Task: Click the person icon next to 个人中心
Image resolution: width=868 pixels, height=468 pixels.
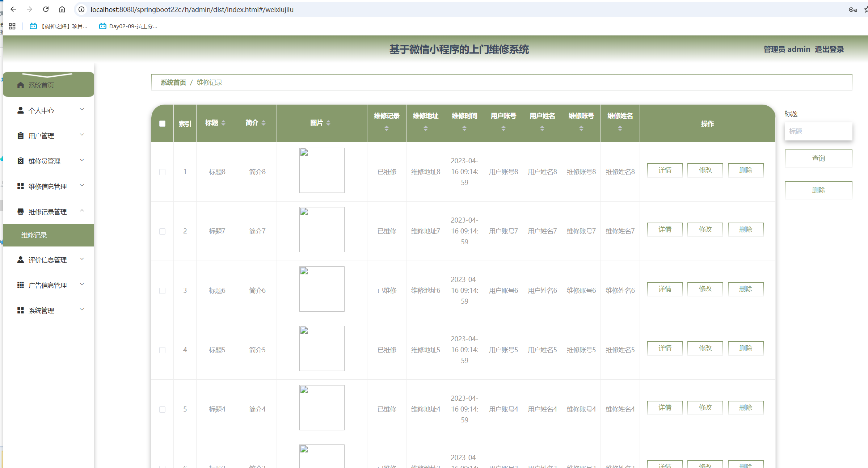Action: click(21, 110)
